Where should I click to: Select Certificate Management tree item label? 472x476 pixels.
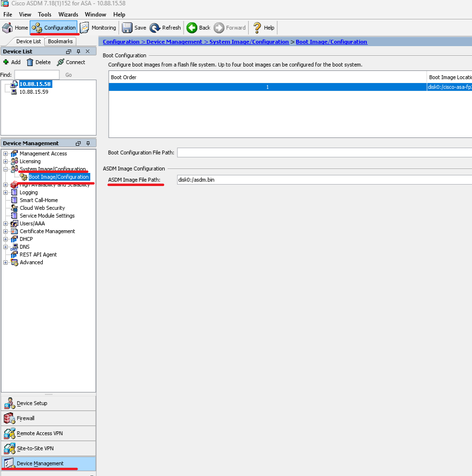[48, 231]
